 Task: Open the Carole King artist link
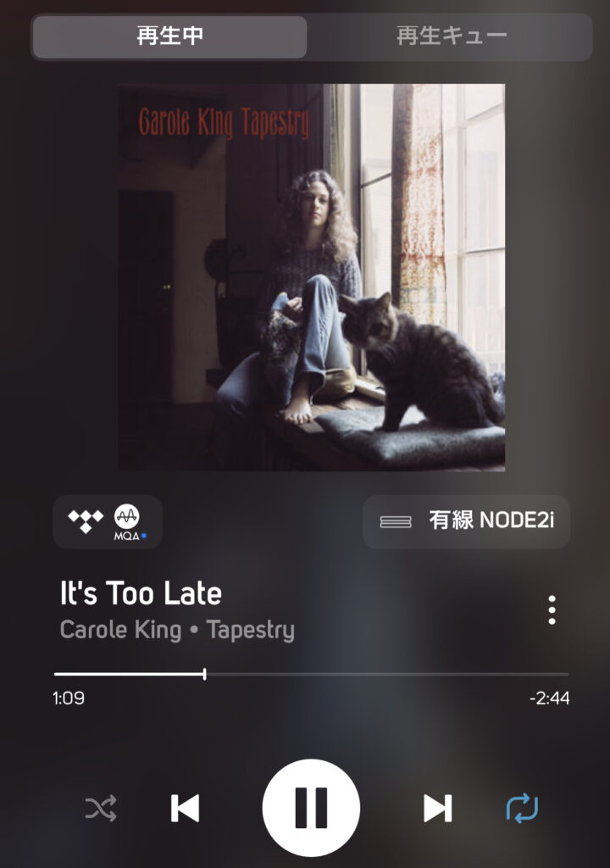(120, 630)
